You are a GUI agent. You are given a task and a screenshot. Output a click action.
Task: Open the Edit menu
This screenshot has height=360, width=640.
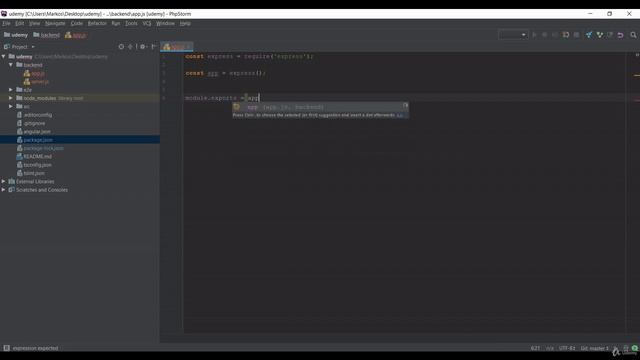[19, 23]
